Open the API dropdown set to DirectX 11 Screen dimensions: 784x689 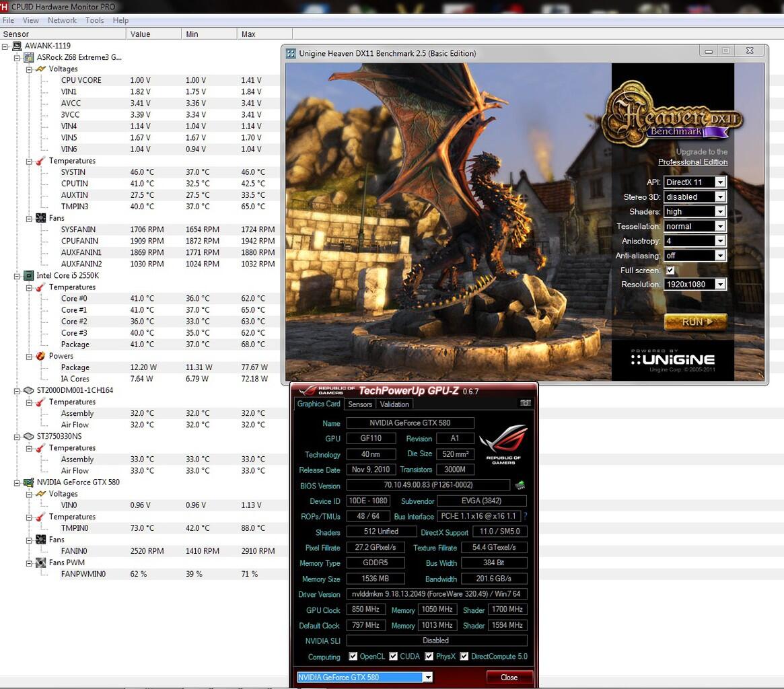click(x=695, y=182)
